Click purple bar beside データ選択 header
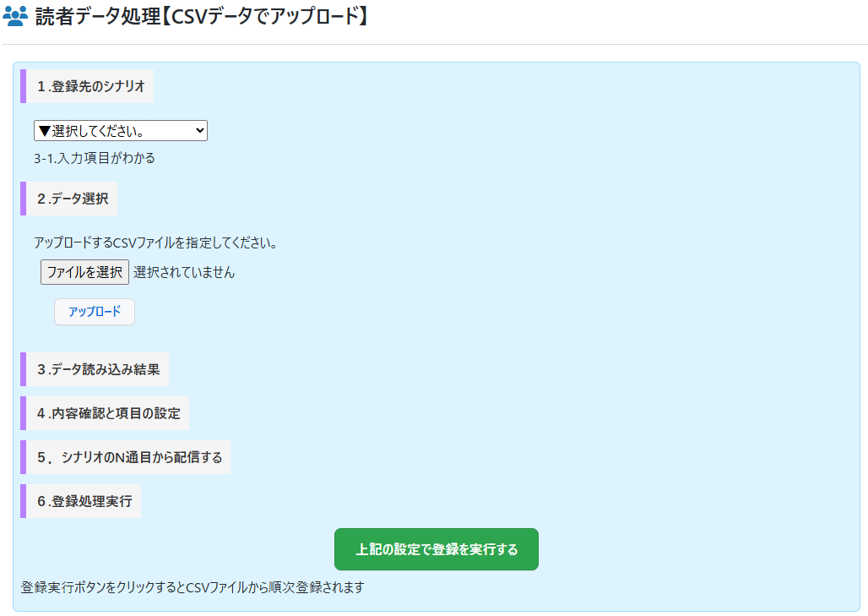 click(24, 199)
